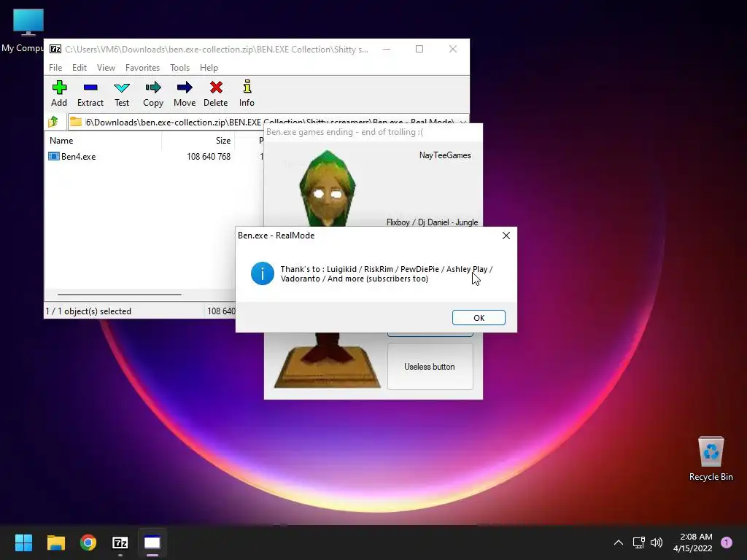Show hidden tray icons chevron
The image size is (747, 560).
[619, 542]
